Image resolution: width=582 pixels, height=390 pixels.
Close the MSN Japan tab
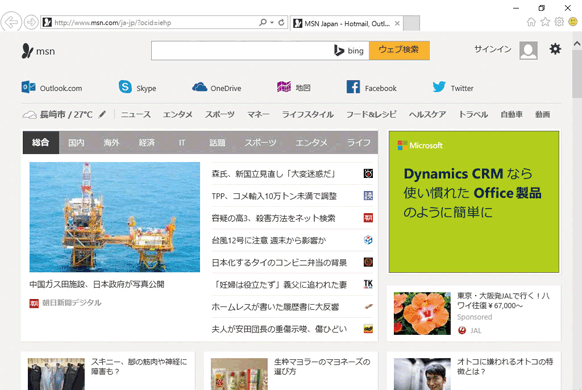click(397, 23)
